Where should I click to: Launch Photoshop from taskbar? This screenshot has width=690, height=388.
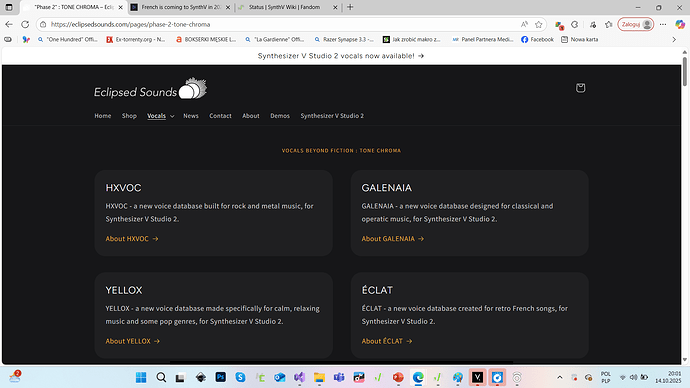click(x=220, y=377)
